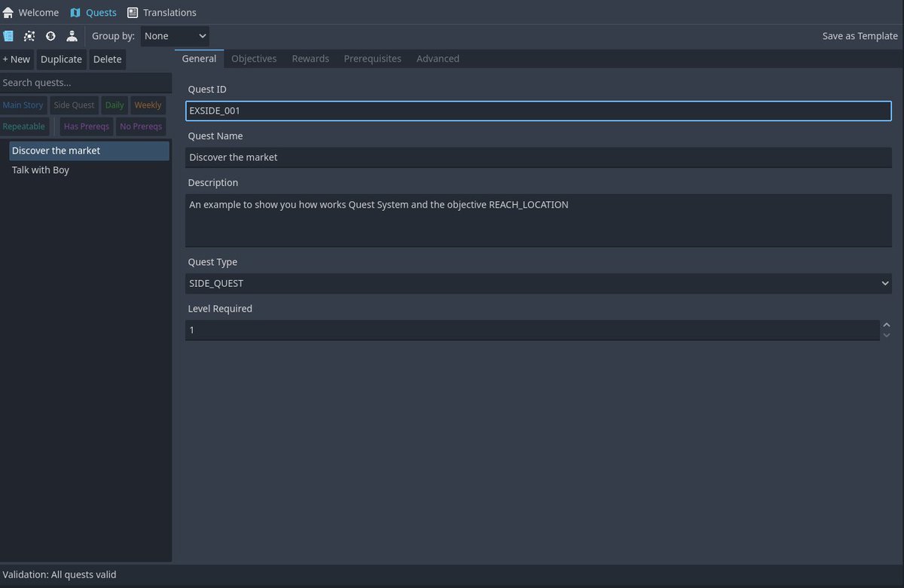The height and width of the screenshot is (588, 904).
Task: Toggle the Main Story filter
Action: click(23, 105)
